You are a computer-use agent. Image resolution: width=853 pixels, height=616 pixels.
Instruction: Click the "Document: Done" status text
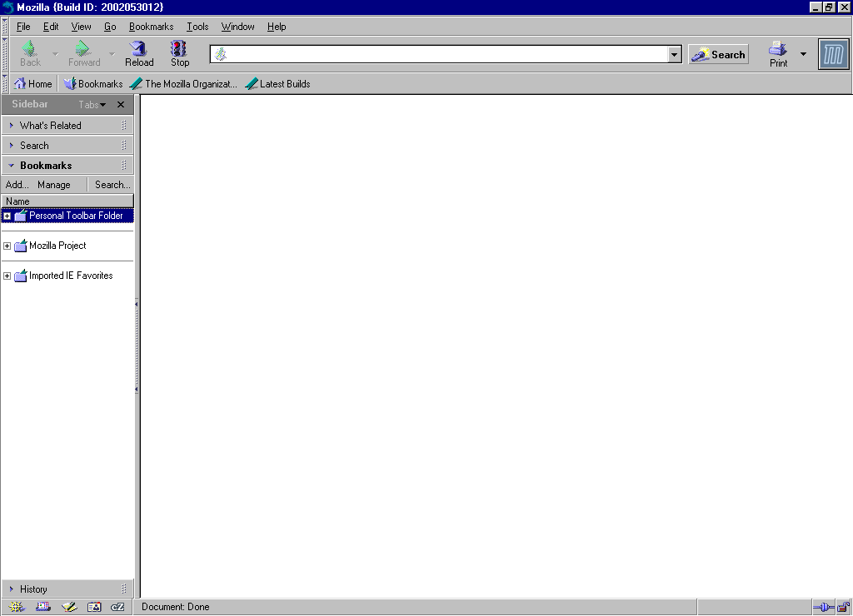(175, 607)
